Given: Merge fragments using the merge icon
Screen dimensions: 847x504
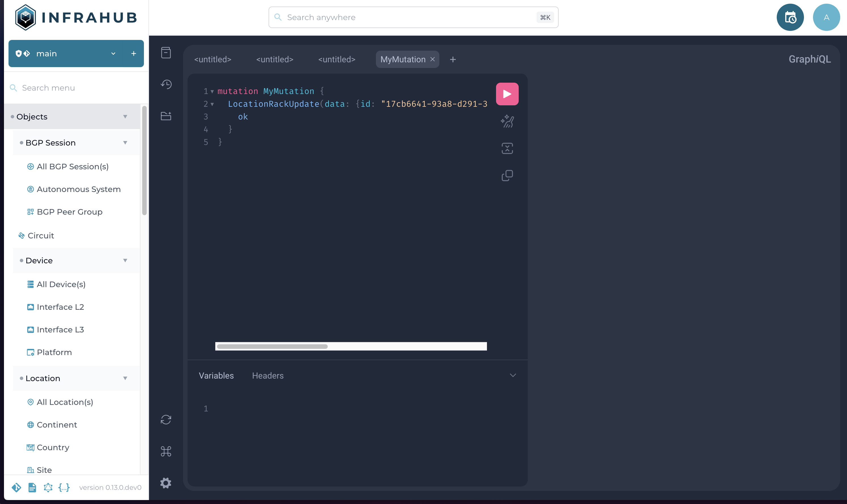Looking at the screenshot, I should point(507,148).
